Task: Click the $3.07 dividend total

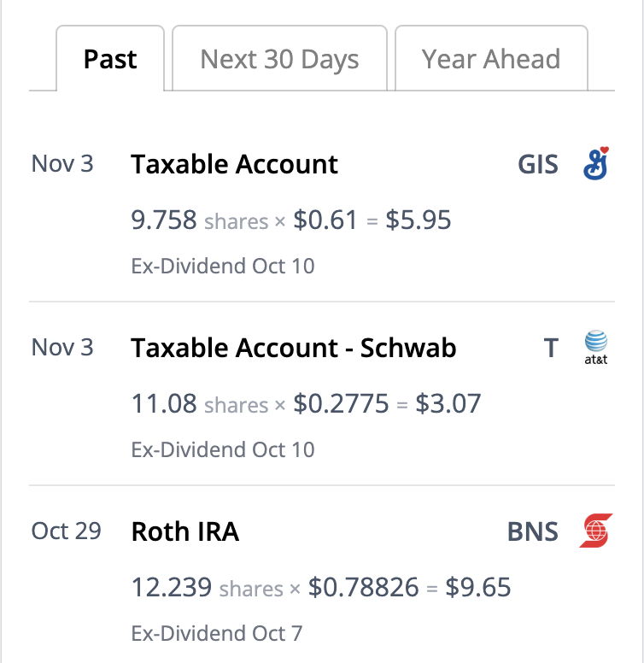Action: point(448,403)
